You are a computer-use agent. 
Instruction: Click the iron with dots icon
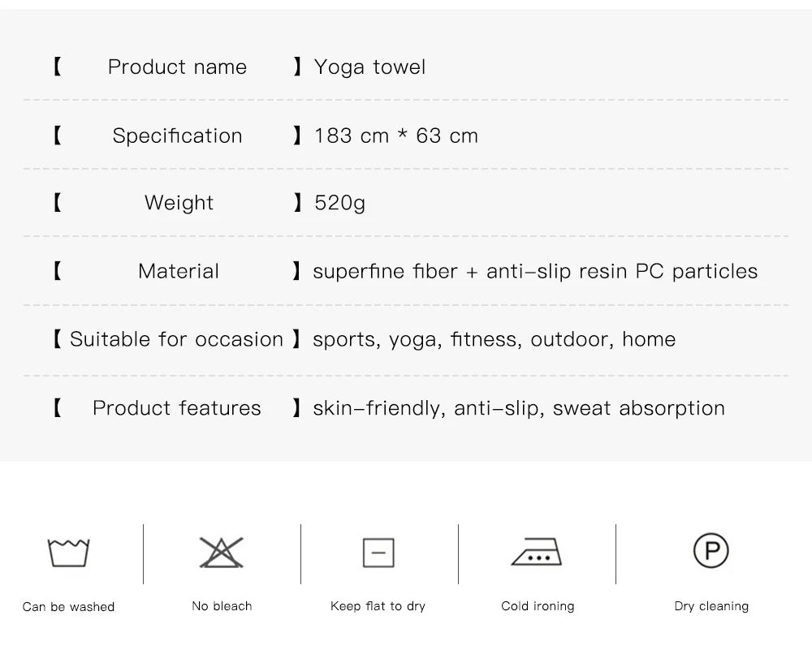point(537,552)
